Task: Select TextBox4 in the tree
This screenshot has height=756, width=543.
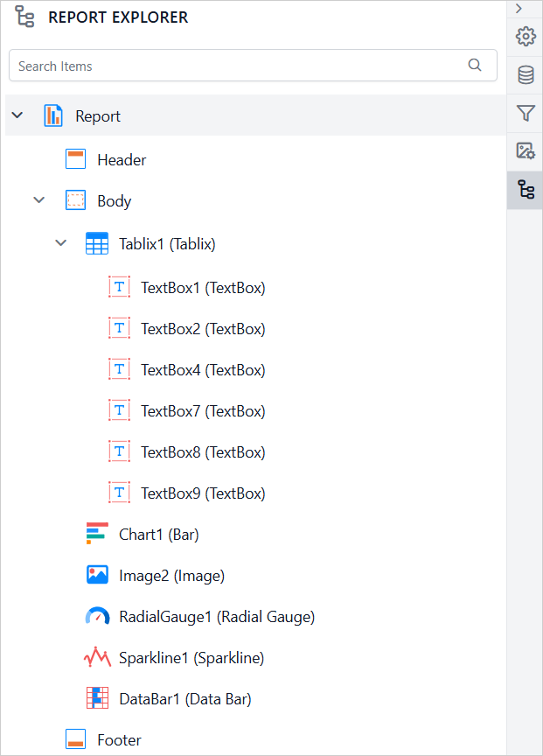Action: 202,369
